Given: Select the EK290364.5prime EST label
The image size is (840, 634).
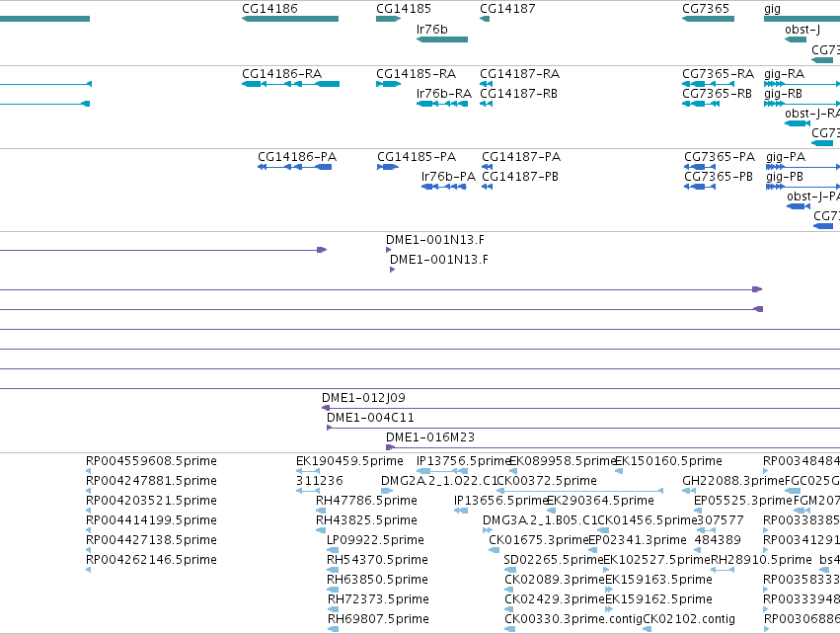Looking at the screenshot, I should [x=600, y=501].
